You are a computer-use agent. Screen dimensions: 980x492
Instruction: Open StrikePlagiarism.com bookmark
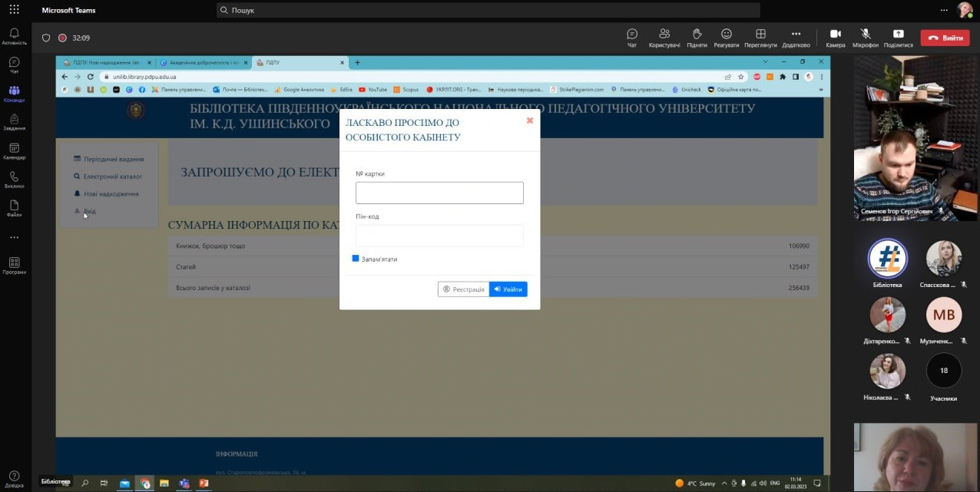[577, 90]
